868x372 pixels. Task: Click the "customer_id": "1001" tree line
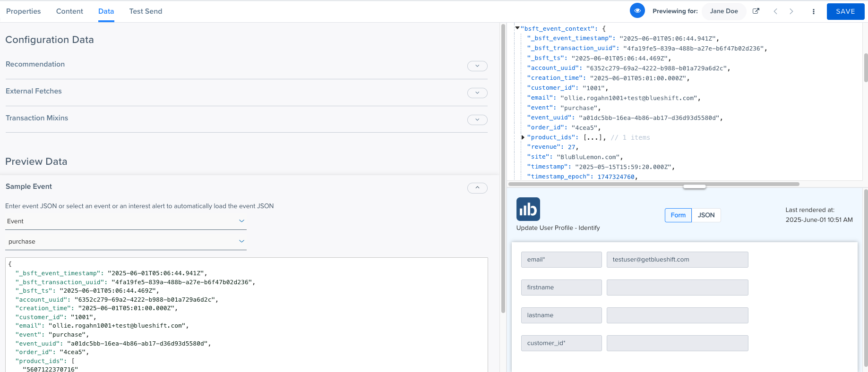567,88
